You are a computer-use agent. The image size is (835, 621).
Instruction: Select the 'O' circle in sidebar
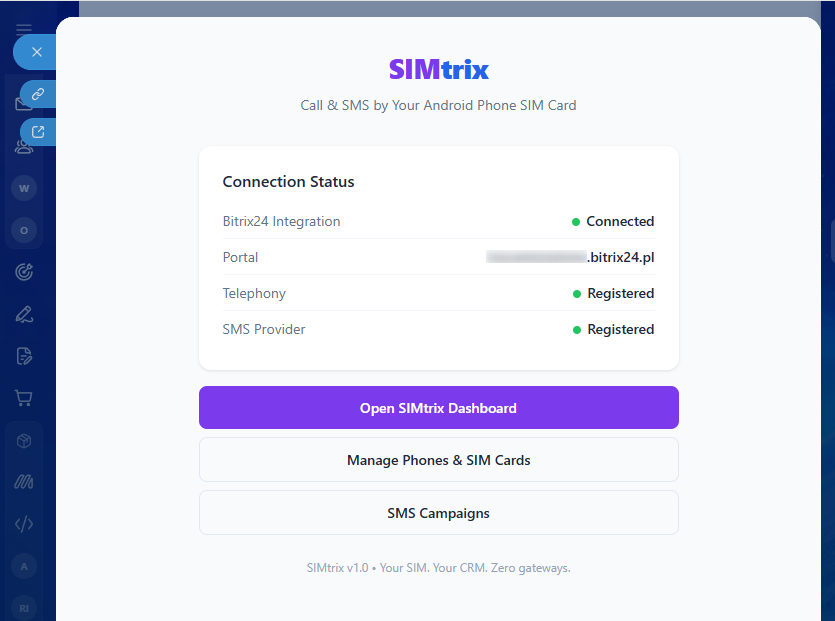click(x=24, y=230)
